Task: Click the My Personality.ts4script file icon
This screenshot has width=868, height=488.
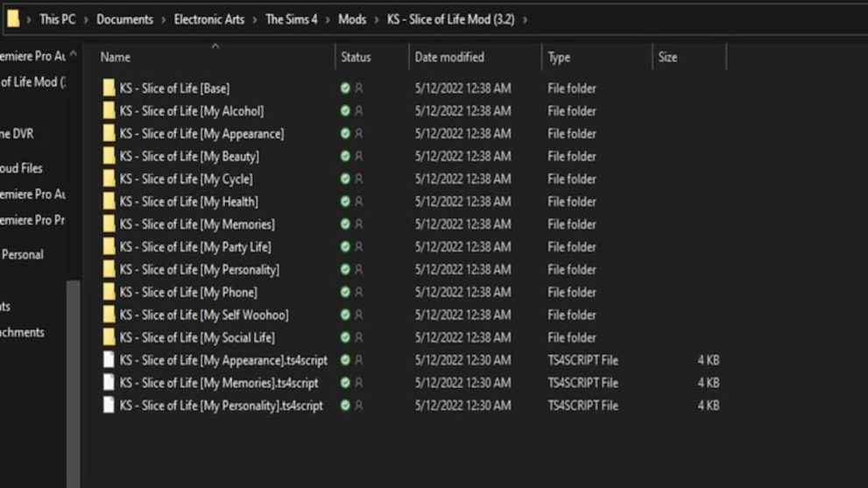Action: [109, 406]
